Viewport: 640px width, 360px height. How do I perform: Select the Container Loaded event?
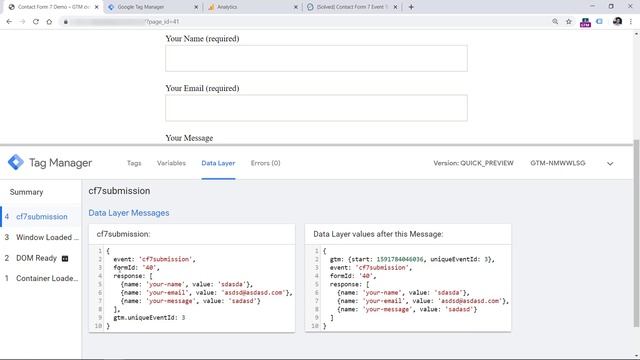41,278
